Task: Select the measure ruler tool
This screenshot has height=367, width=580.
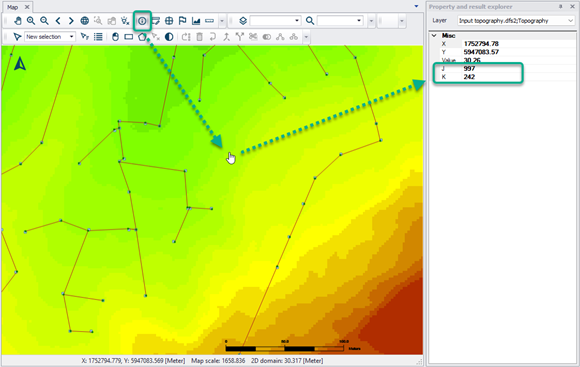Action: (x=209, y=21)
